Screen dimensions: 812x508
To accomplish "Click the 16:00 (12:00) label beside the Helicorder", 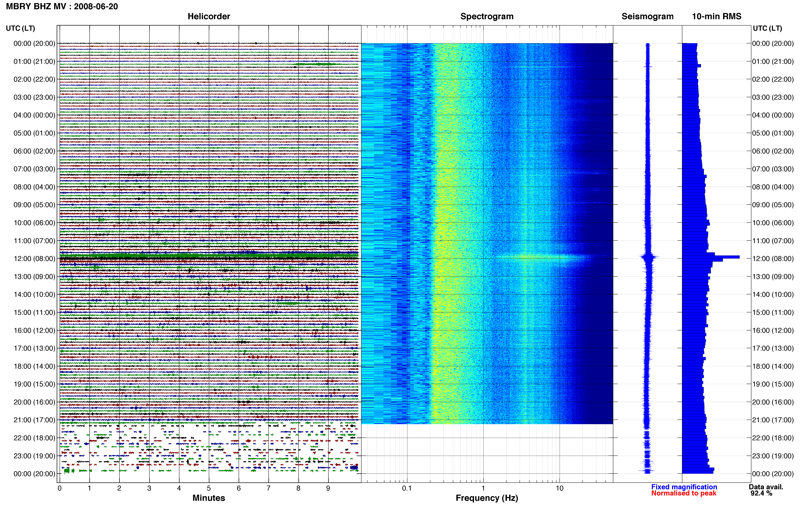I will (x=34, y=331).
